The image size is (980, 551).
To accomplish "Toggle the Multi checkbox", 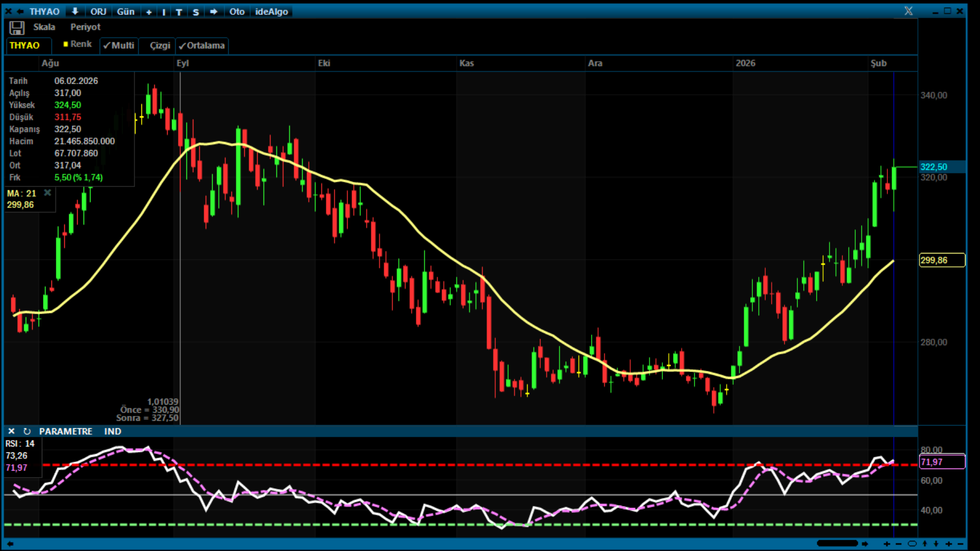I will [x=119, y=46].
